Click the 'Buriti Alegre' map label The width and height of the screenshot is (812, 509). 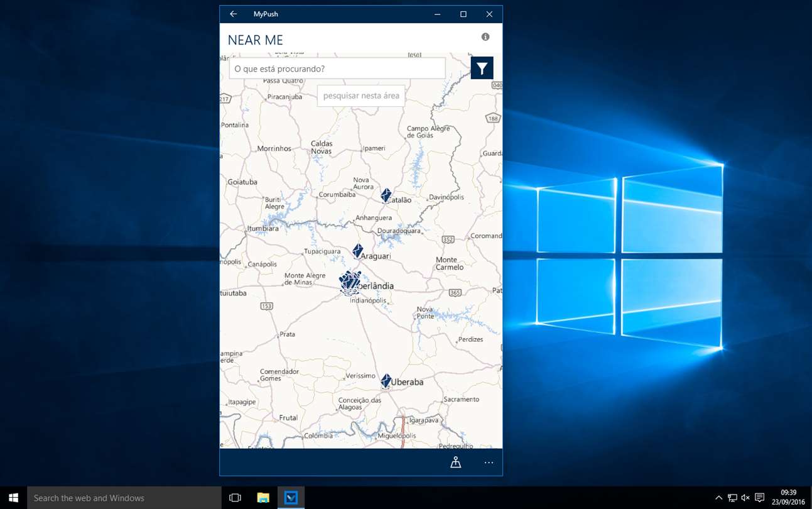pyautogui.click(x=274, y=202)
